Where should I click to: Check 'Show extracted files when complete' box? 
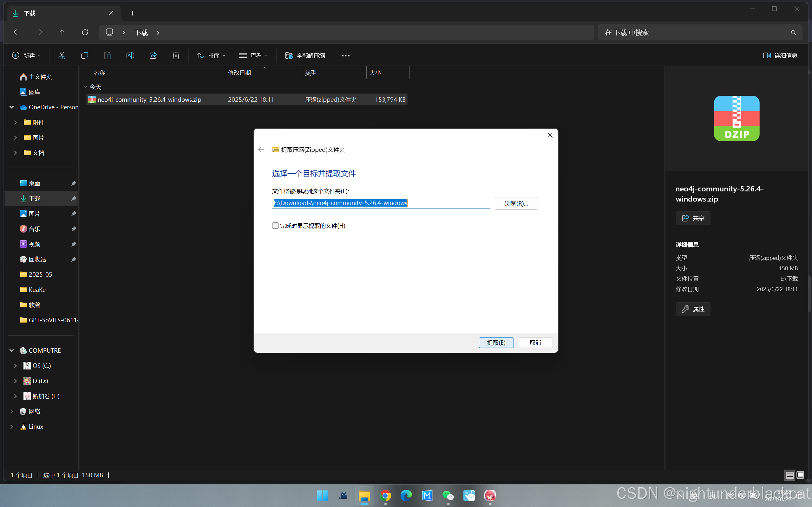tap(275, 226)
